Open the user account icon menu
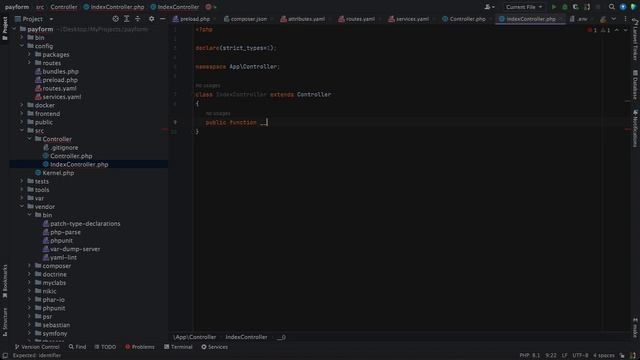640x360 pixels. [489, 7]
